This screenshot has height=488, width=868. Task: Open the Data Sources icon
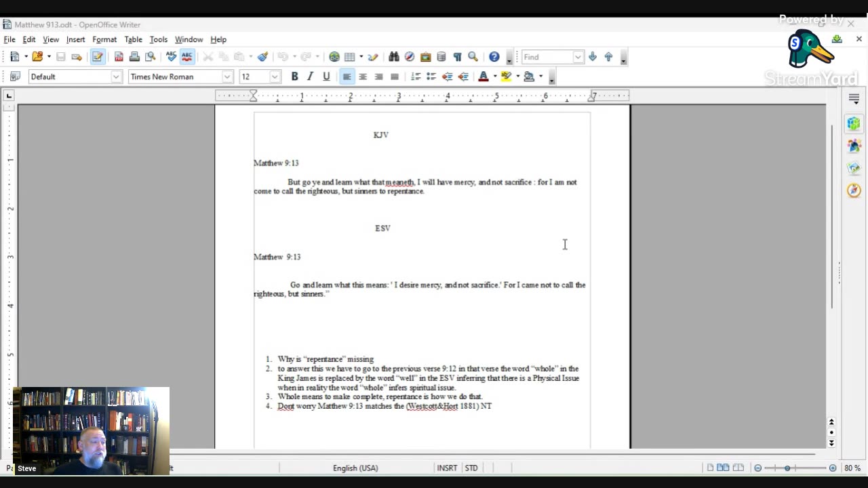[441, 57]
